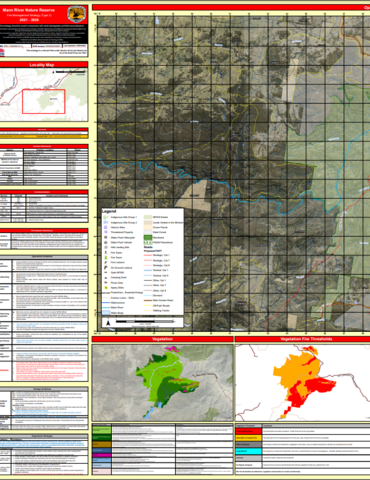
Task: Click the north arrow below the legend
Action: [x=108, y=322]
